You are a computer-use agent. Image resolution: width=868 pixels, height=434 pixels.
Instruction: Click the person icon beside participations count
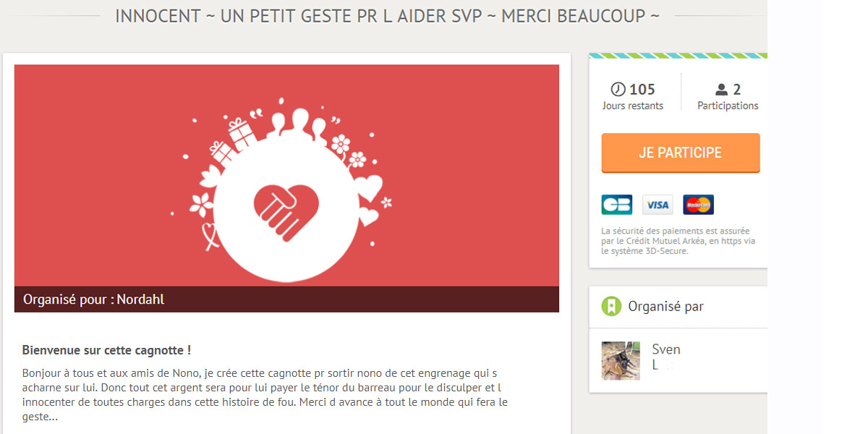click(x=721, y=90)
